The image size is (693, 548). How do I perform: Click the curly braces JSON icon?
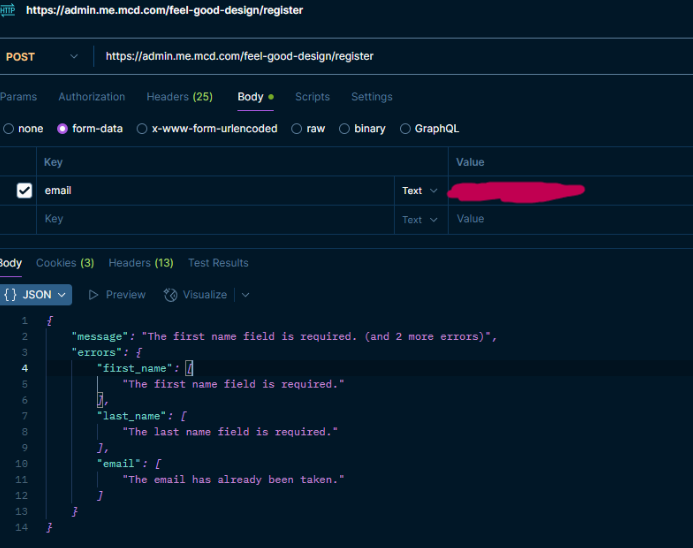[10, 295]
